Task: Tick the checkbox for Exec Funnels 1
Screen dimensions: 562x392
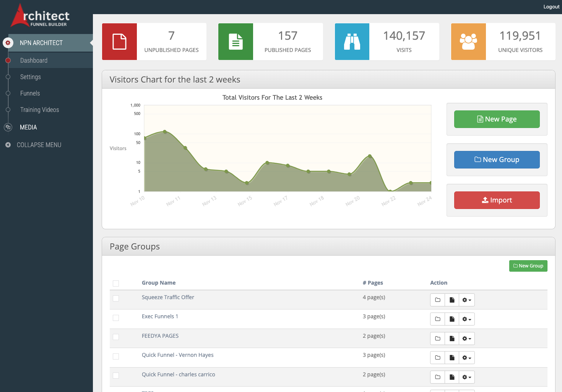Action: tap(116, 318)
